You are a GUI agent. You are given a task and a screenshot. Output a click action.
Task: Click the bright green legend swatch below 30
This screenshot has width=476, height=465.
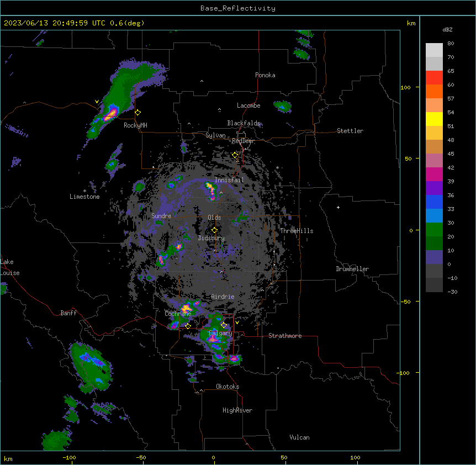434,230
